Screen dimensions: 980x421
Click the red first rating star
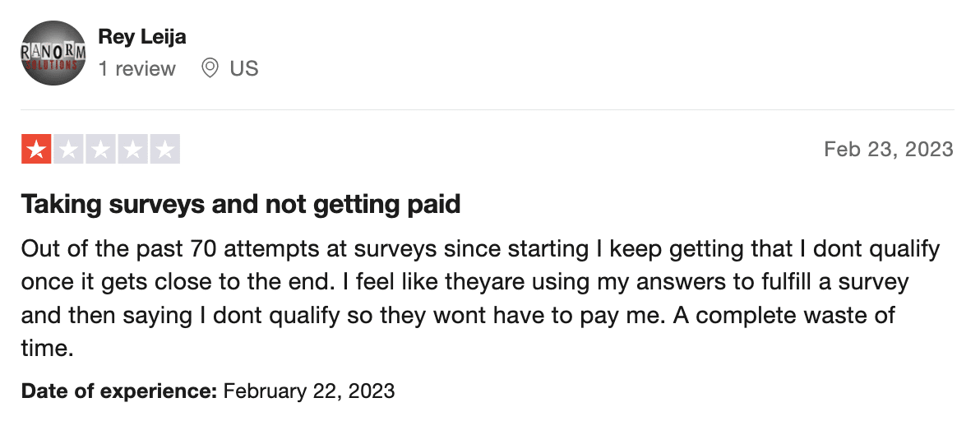coord(36,150)
